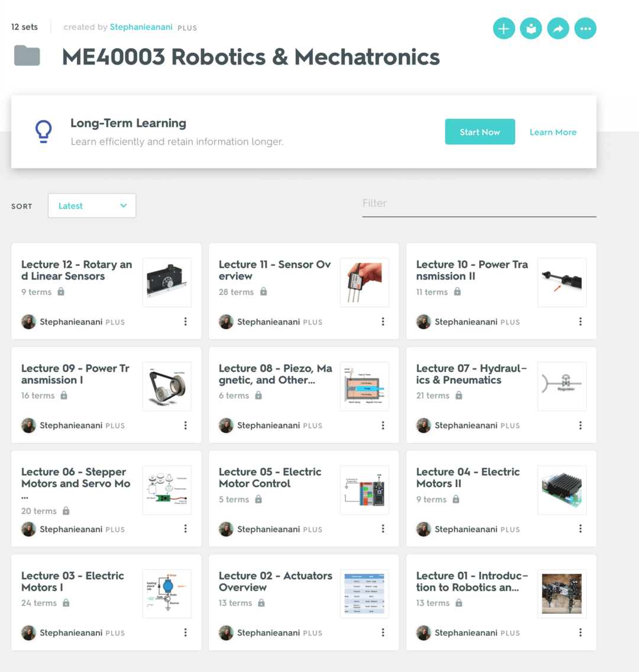639x672 pixels.
Task: Click the share arrow icon
Action: (x=558, y=28)
